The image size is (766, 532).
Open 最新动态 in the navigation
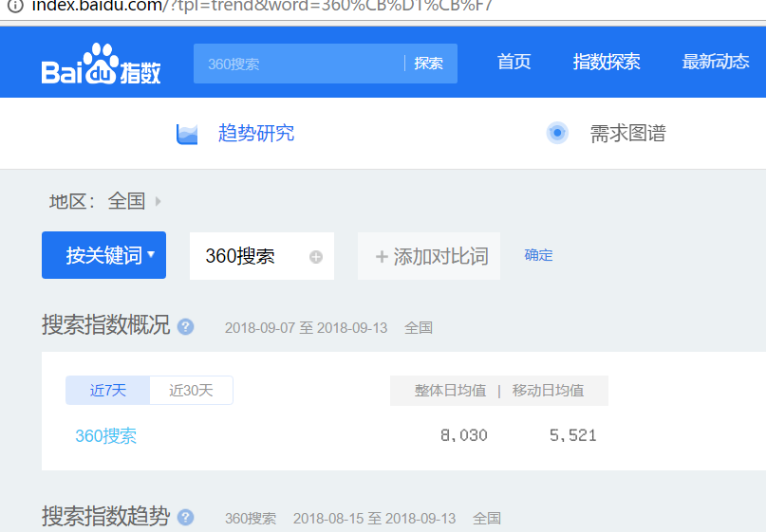click(716, 62)
